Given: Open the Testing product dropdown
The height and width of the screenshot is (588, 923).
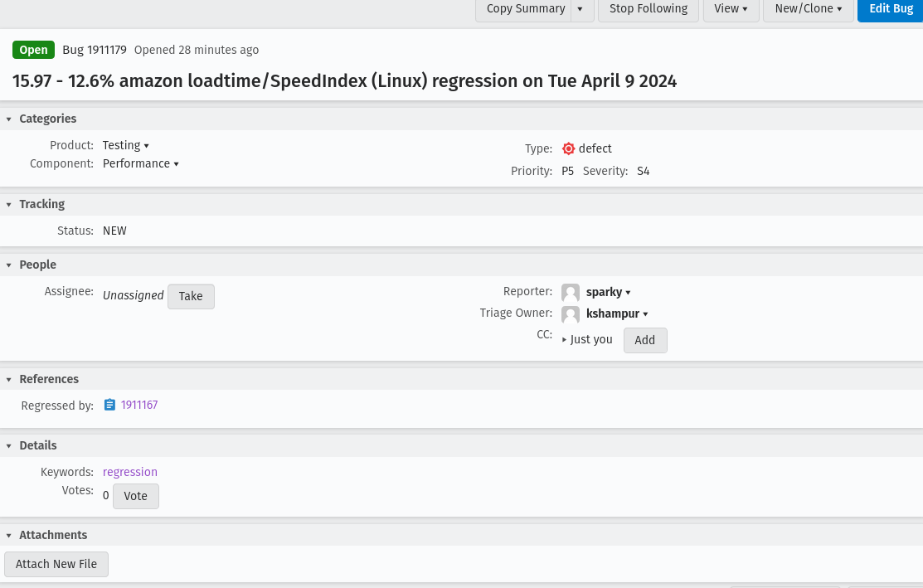Looking at the screenshot, I should [125, 146].
